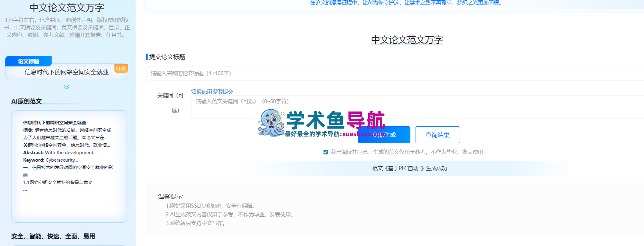
Task: Click the main heading 中文论文范文万字
Action: (x=407, y=40)
